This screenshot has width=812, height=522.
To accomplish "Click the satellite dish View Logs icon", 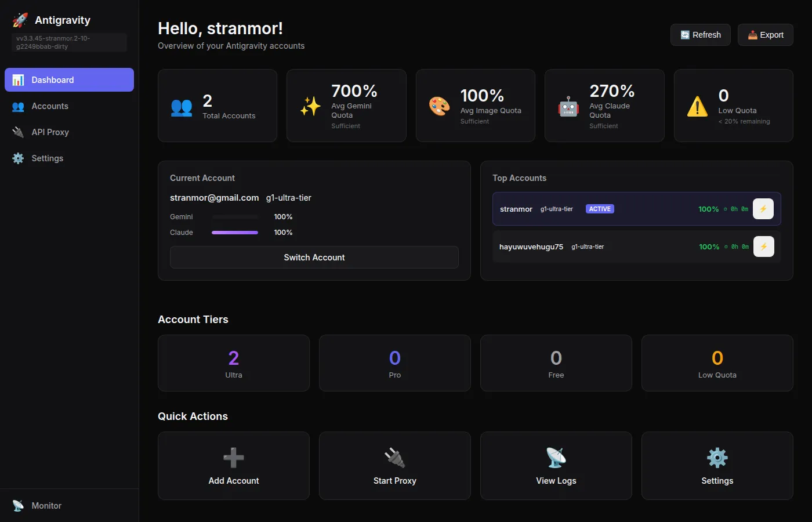I will (x=556, y=458).
